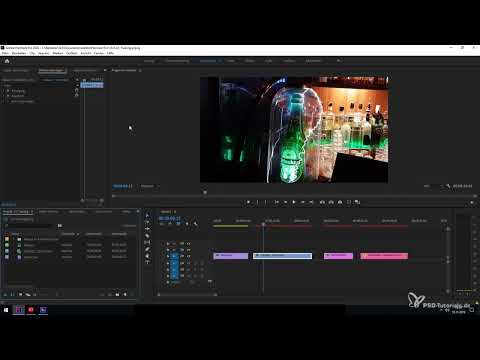Expand Zeit-Neuzuordnung effect properties
This screenshot has height=360, width=480.
(x=4, y=101)
